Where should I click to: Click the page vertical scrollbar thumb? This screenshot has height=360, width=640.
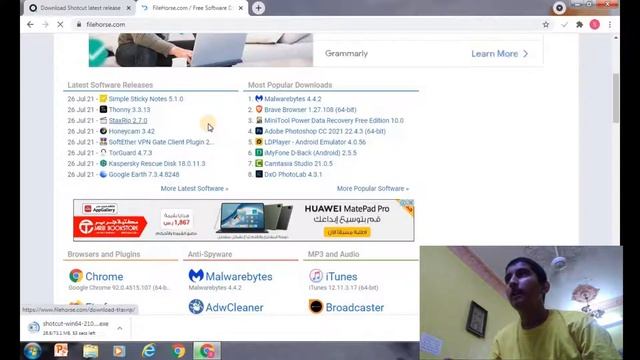(x=616, y=98)
